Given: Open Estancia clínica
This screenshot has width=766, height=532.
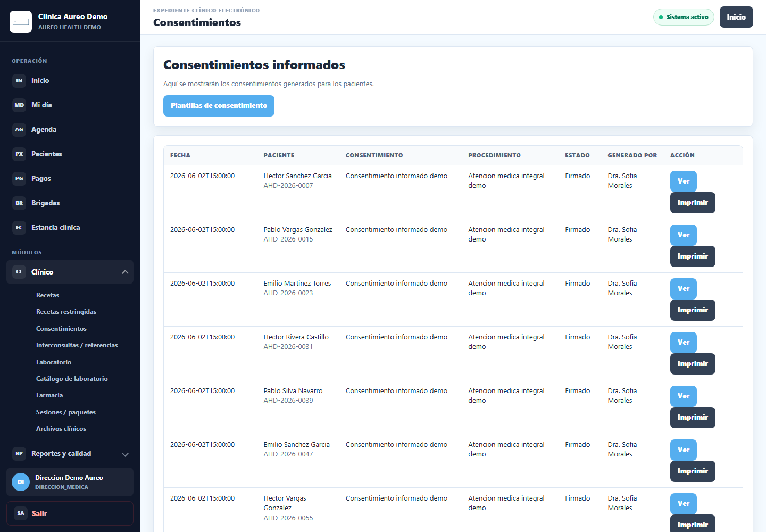Looking at the screenshot, I should click(70, 228).
